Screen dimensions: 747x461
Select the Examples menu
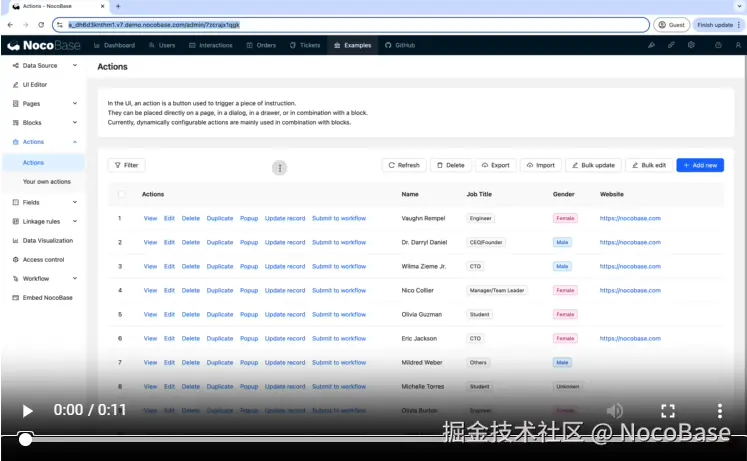click(x=353, y=45)
